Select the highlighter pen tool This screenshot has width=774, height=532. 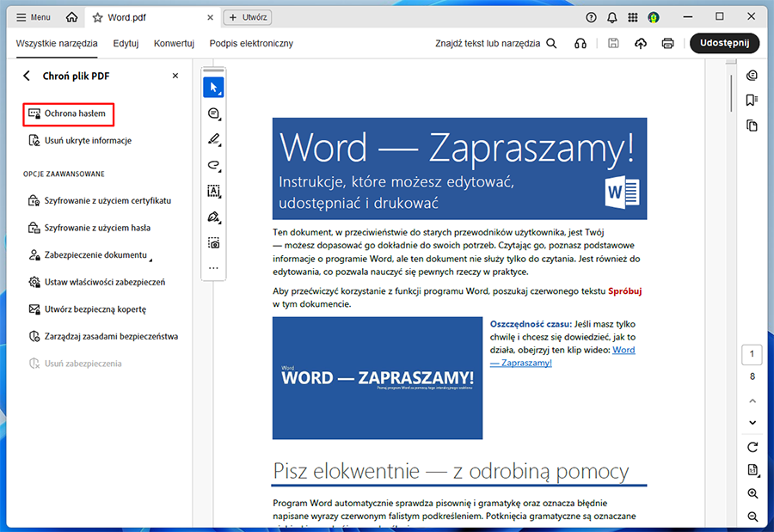click(214, 140)
